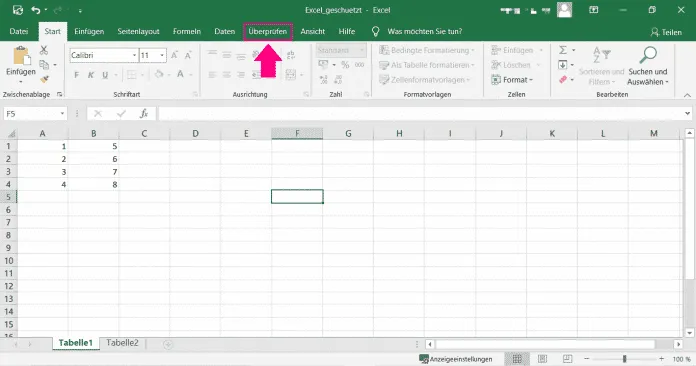Toggle italic K formatting
Viewport: 696px width, 366px height.
coord(91,75)
